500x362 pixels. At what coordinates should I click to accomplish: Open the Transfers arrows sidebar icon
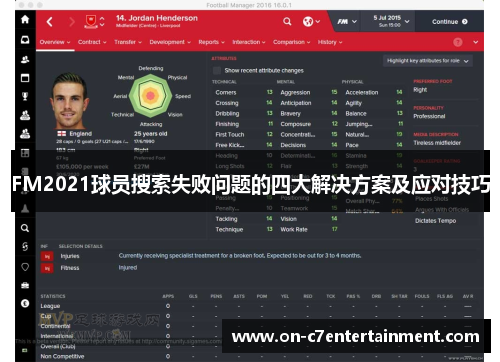pos(25,247)
